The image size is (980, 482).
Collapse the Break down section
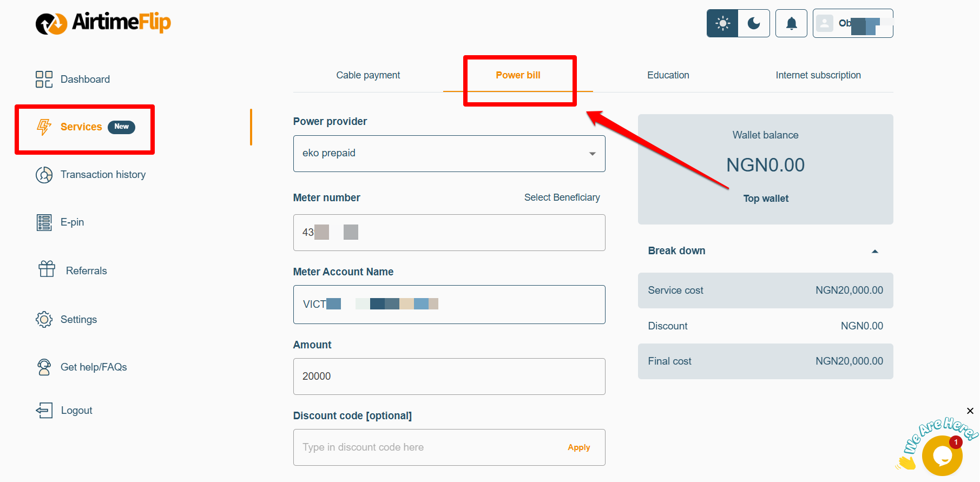(874, 251)
